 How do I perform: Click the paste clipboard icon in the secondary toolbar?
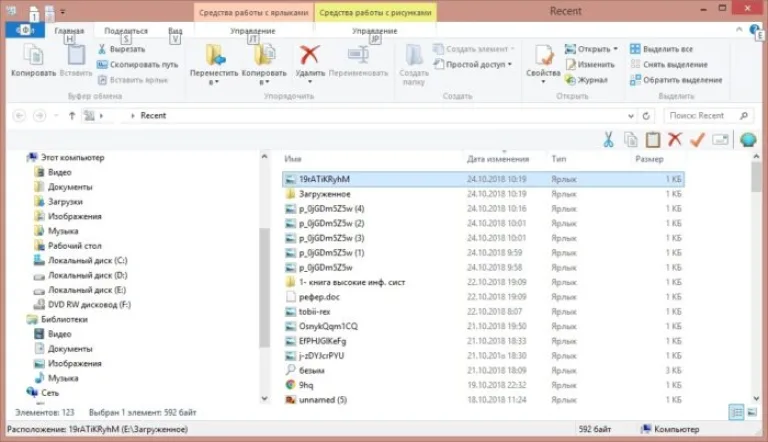(652, 140)
